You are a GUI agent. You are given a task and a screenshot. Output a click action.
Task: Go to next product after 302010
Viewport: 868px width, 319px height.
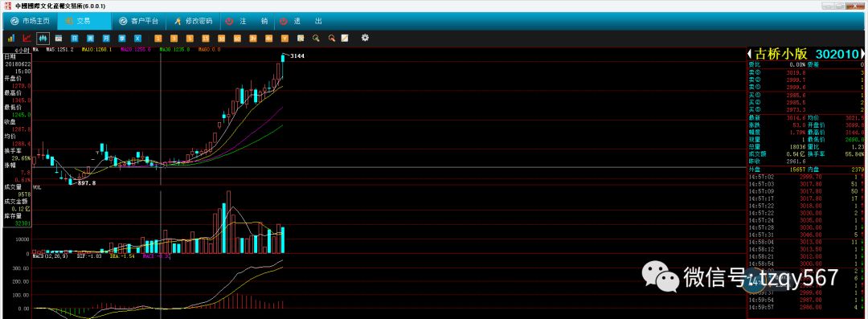pos(862,54)
